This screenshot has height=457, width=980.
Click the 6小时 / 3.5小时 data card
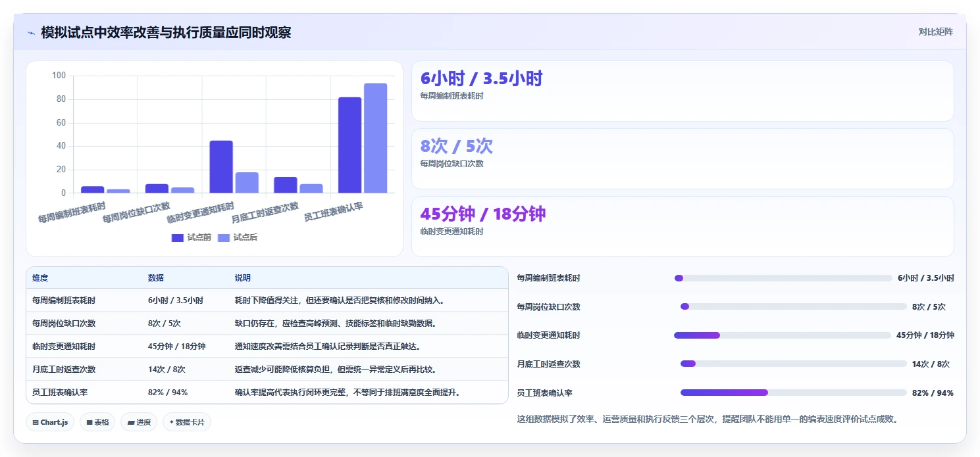(x=683, y=91)
